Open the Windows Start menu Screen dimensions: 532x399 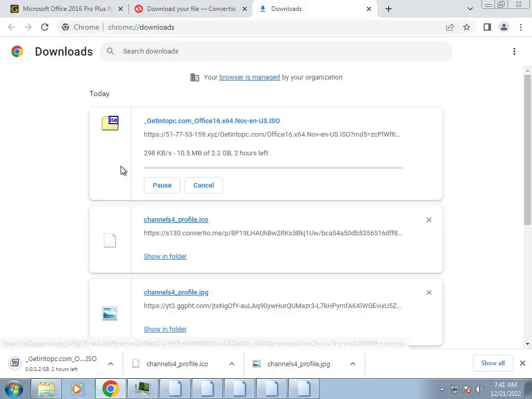pos(14,389)
